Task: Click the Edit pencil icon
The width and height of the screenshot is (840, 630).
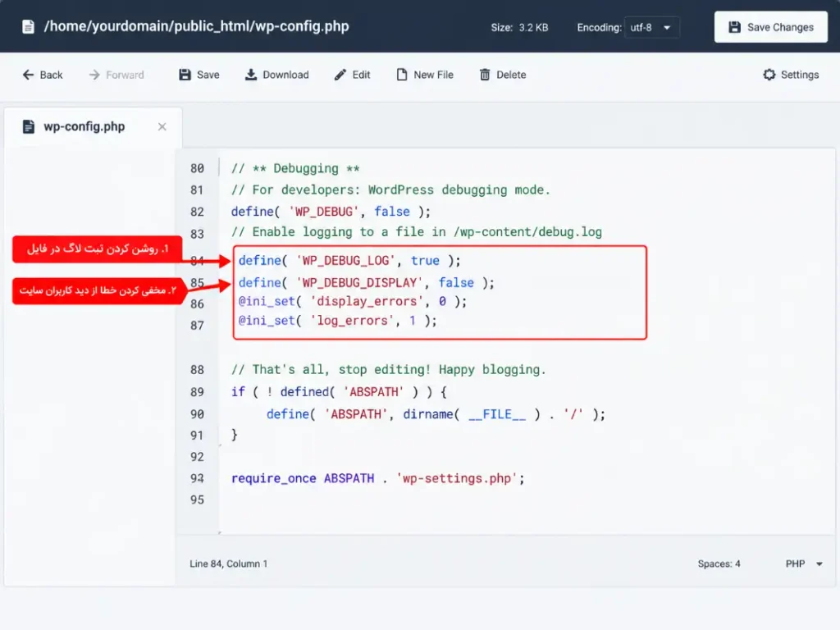Action: point(340,75)
